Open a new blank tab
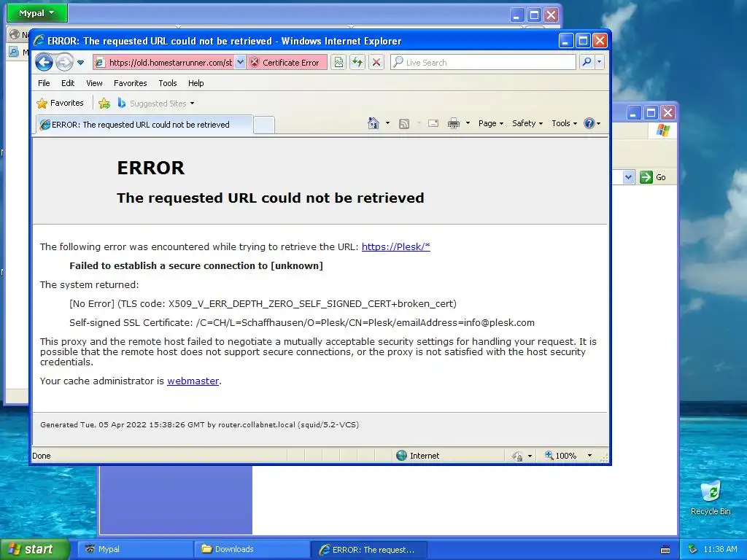747x560 pixels. pos(264,125)
